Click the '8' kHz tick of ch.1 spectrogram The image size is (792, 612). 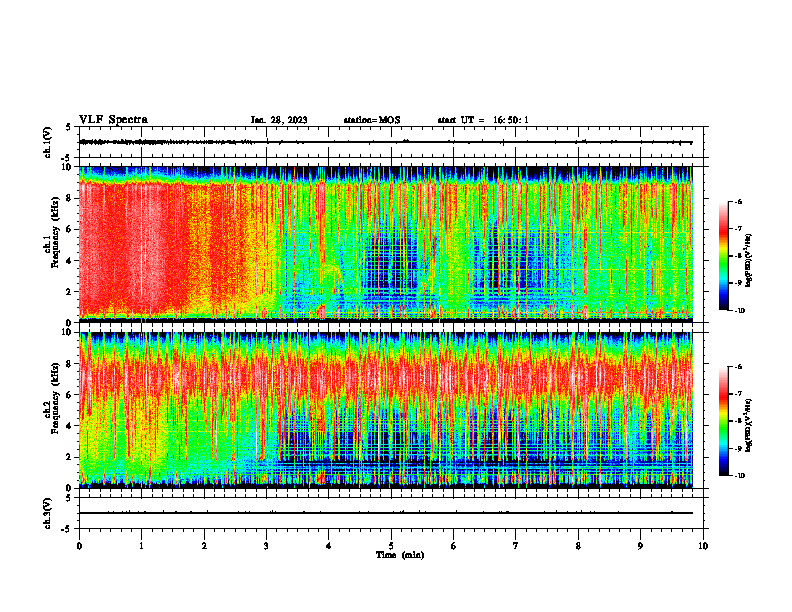[71, 198]
